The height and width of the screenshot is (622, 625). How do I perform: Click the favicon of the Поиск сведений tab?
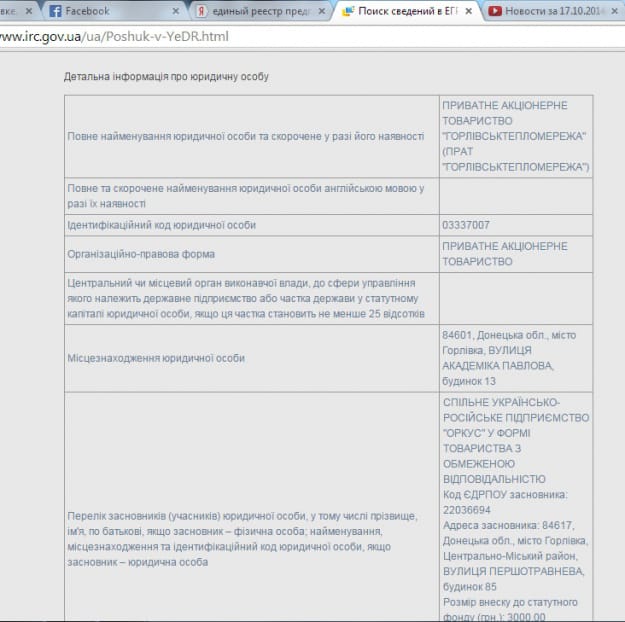point(348,11)
